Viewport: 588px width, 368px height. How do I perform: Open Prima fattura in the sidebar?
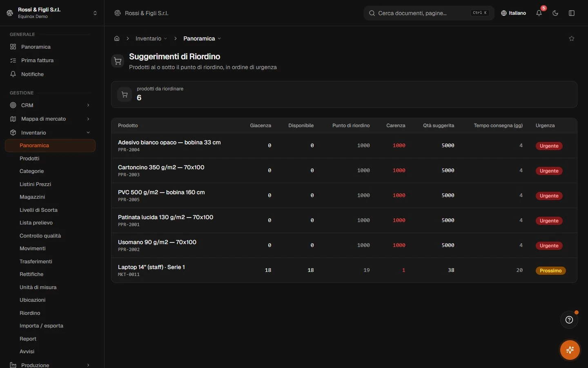(x=37, y=60)
